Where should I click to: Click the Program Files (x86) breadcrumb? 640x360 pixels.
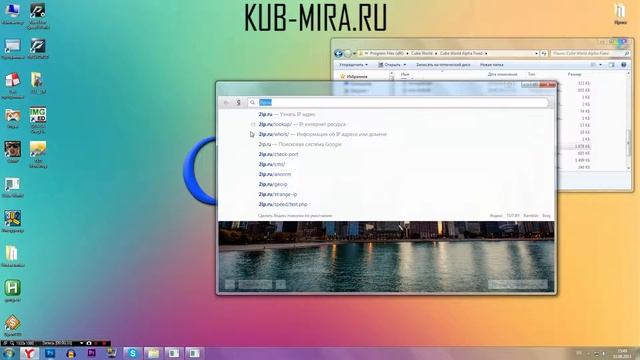387,53
